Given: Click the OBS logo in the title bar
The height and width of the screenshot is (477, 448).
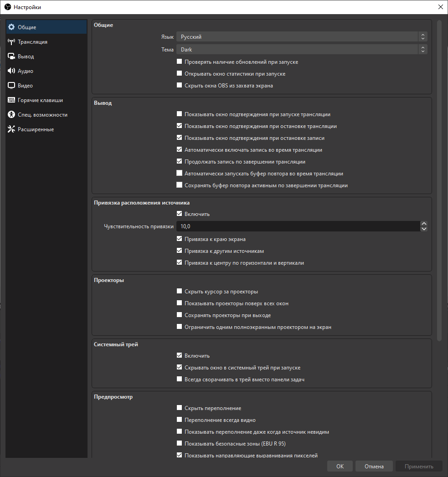Looking at the screenshot, I should point(8,7).
